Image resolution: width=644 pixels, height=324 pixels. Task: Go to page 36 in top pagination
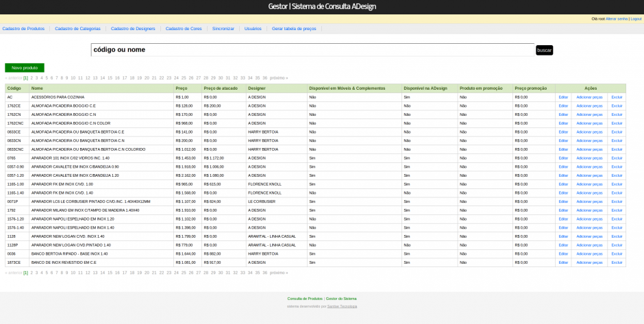pos(264,78)
